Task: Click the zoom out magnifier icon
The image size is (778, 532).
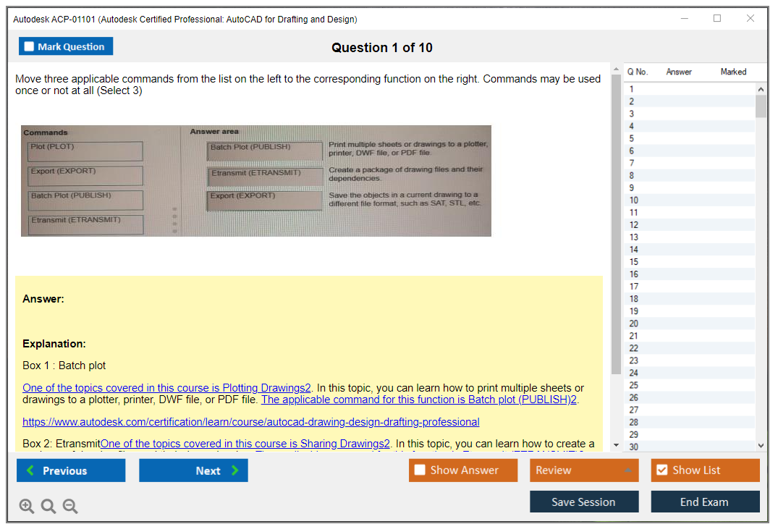Action: point(70,507)
